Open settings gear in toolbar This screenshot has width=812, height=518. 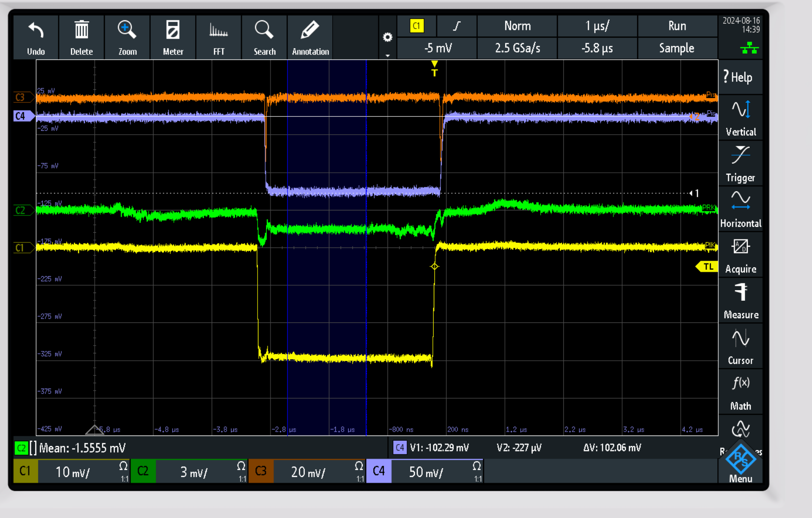click(387, 37)
